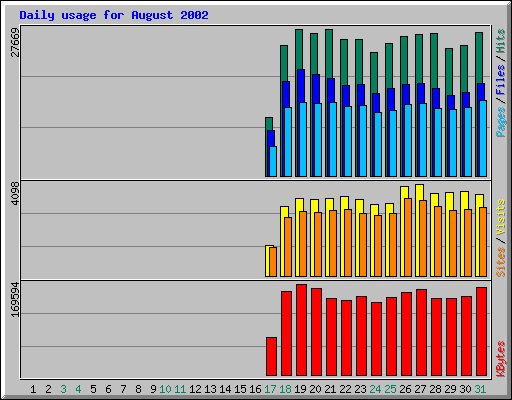This screenshot has width=512, height=400.
Task: Click the orange Sites bar for day 17
Action: click(273, 262)
